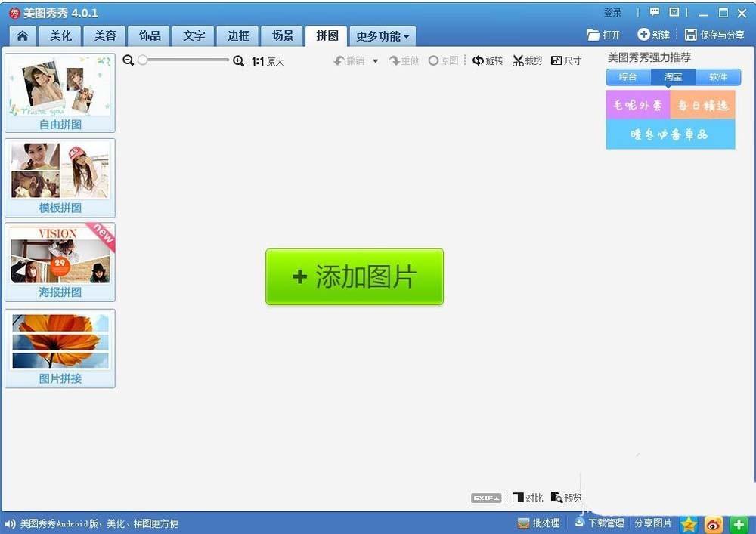
Task: Switch to the 美容 tab
Action: coord(104,35)
